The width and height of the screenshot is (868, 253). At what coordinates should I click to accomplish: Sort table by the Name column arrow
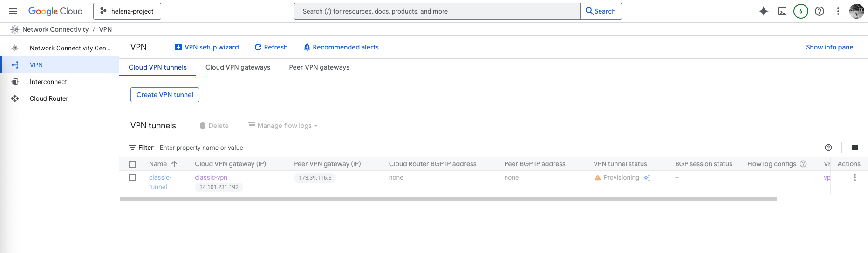click(x=174, y=164)
